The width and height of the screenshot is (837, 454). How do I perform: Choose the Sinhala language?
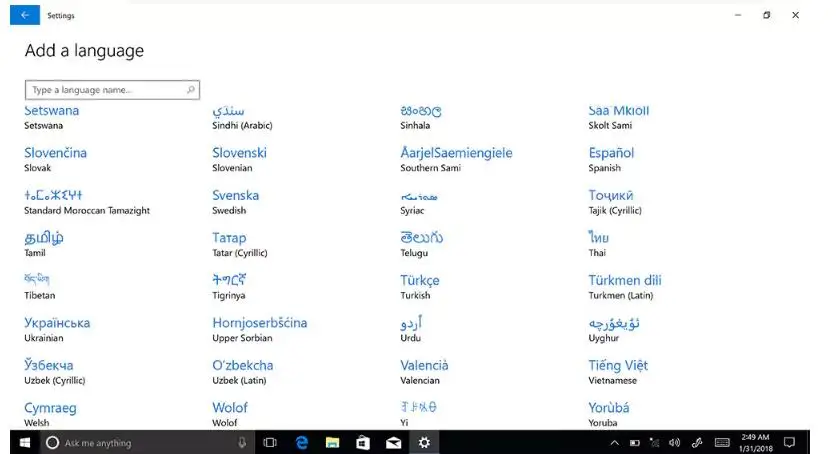421,117
